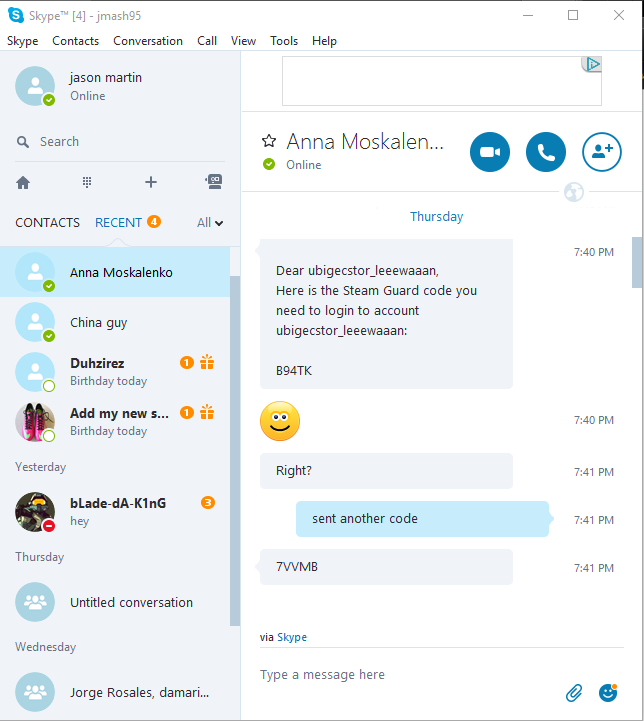This screenshot has width=644, height=721.
Task: Start a voice call with Anna
Action: 546,152
